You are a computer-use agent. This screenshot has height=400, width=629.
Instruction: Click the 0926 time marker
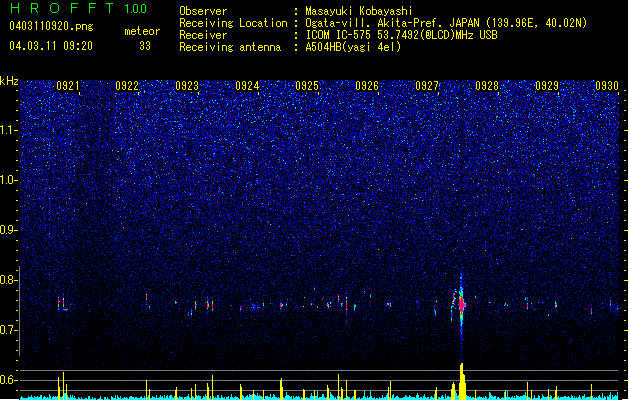coord(367,86)
